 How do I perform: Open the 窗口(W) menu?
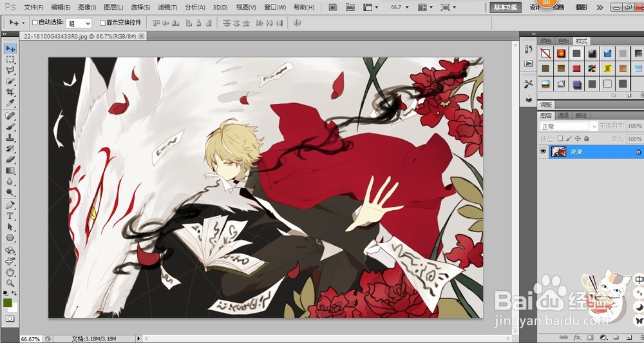[275, 7]
